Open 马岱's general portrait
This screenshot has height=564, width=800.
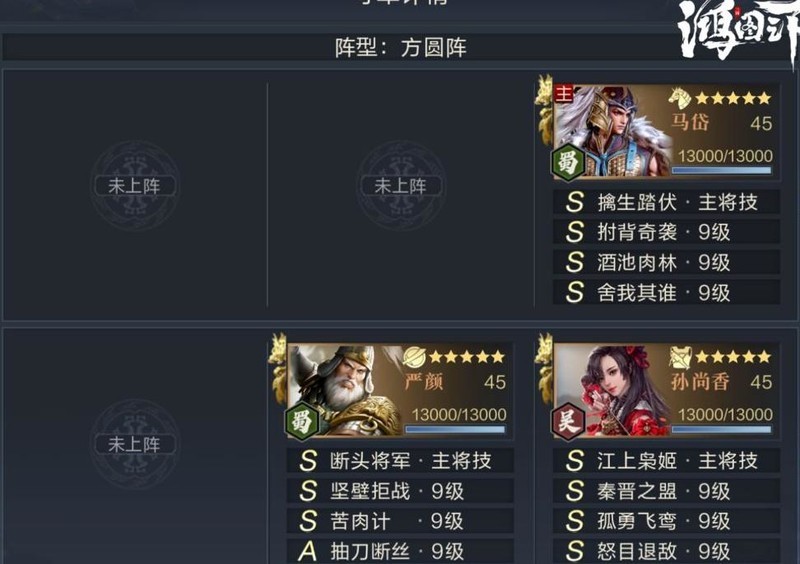pyautogui.click(x=612, y=132)
